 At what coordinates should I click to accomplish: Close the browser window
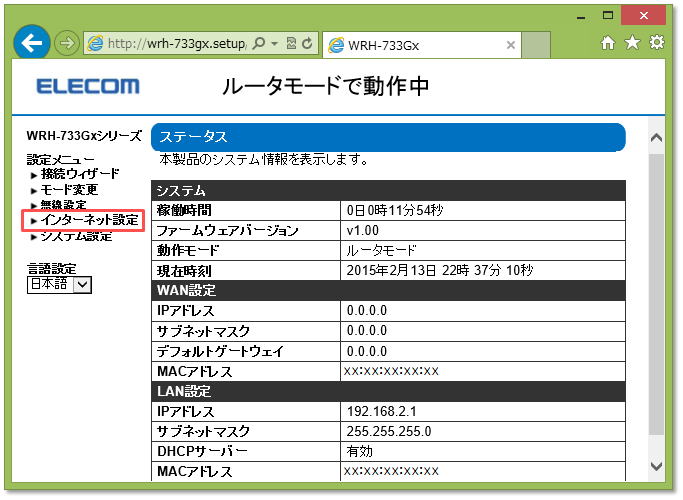(x=643, y=16)
